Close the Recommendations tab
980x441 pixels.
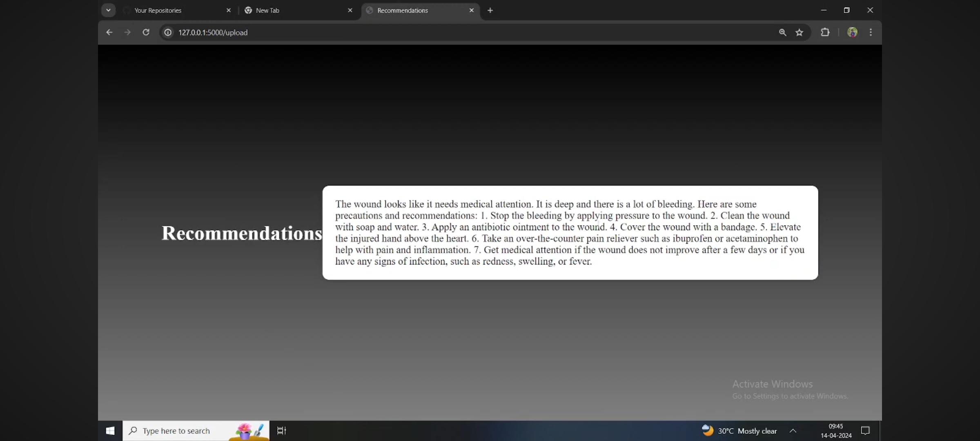(472, 11)
